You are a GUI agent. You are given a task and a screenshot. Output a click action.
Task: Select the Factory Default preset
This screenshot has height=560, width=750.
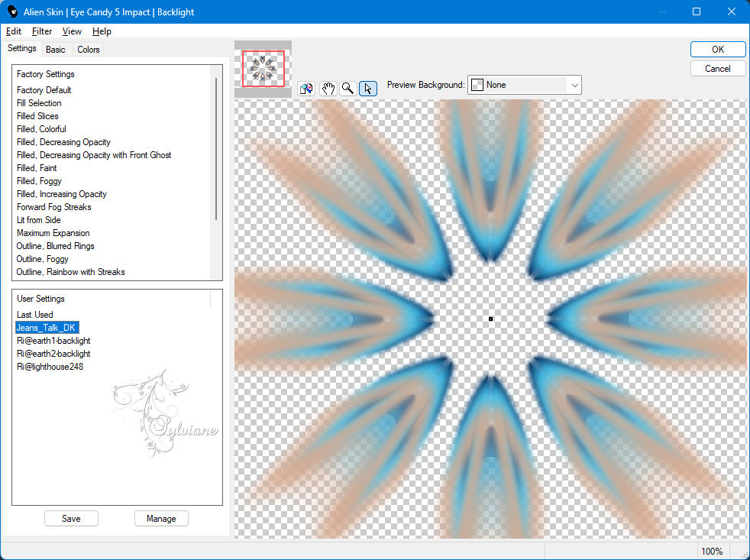(x=44, y=90)
